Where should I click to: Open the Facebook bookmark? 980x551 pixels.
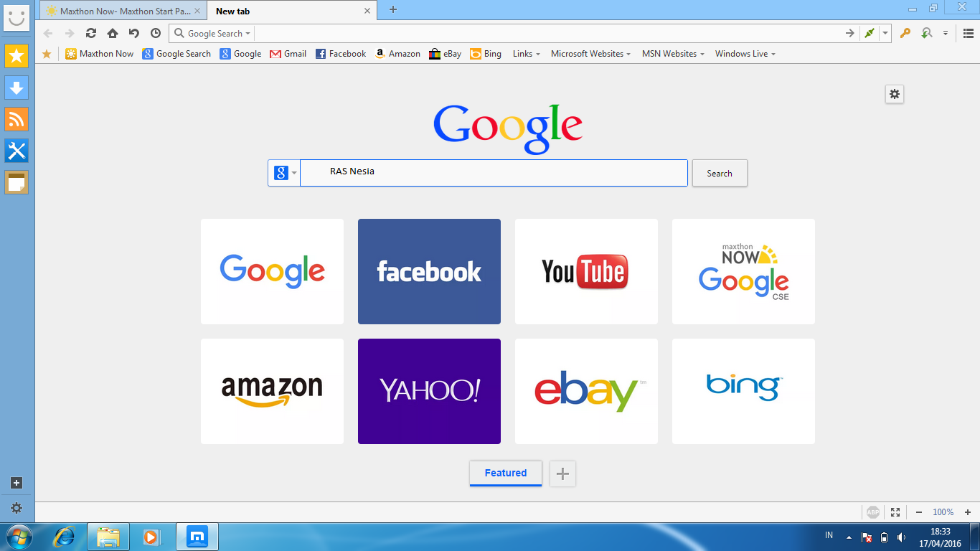[x=341, y=54]
